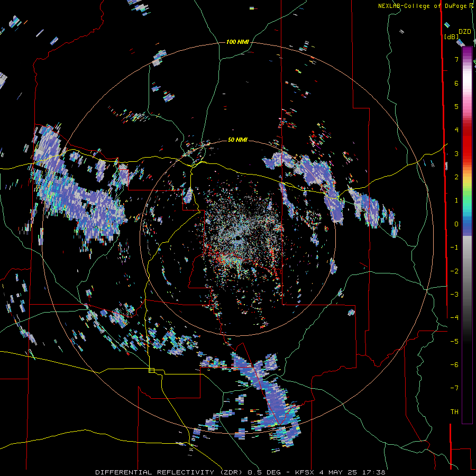
Task: Click the small yellow square highway marker
Action: click(151, 370)
